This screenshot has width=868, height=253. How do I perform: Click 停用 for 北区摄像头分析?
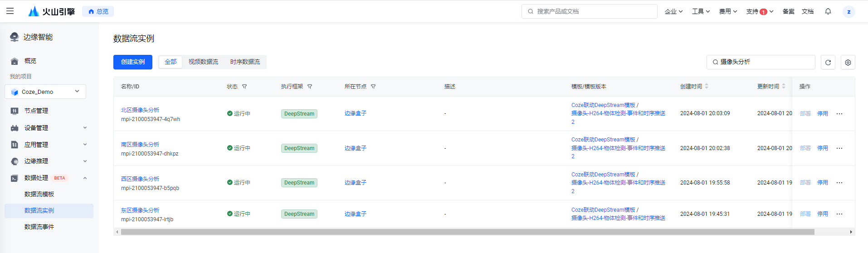(x=823, y=114)
